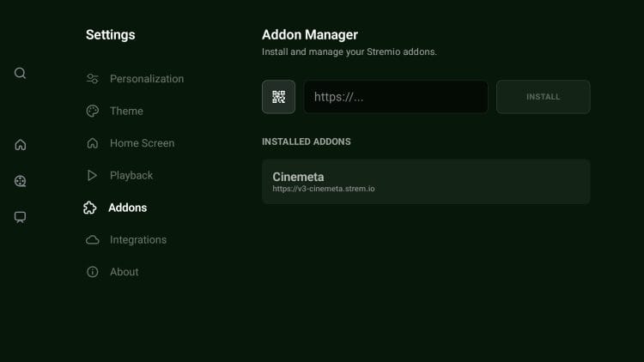Image resolution: width=644 pixels, height=362 pixels.
Task: Click the Addons puzzle piece icon
Action: (x=89, y=208)
